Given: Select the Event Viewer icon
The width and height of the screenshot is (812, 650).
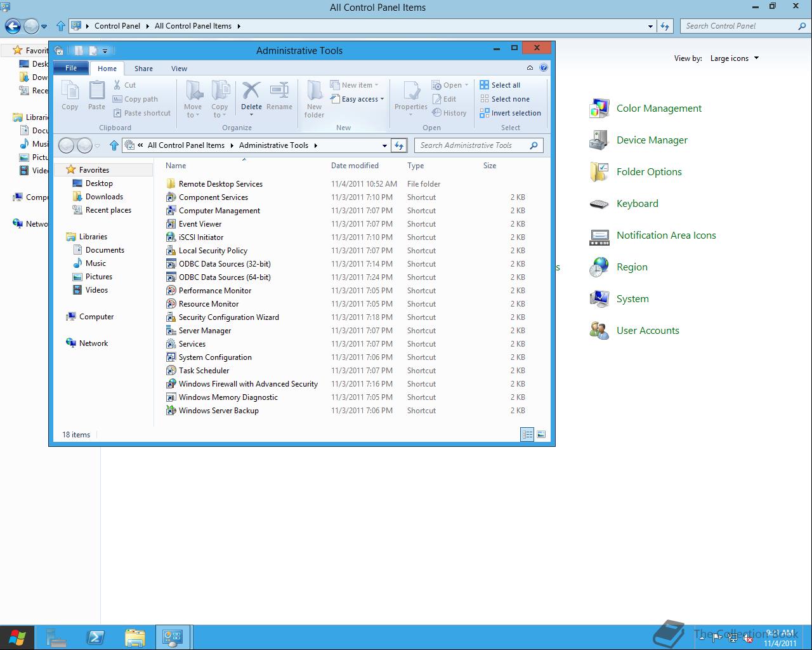Looking at the screenshot, I should click(171, 224).
